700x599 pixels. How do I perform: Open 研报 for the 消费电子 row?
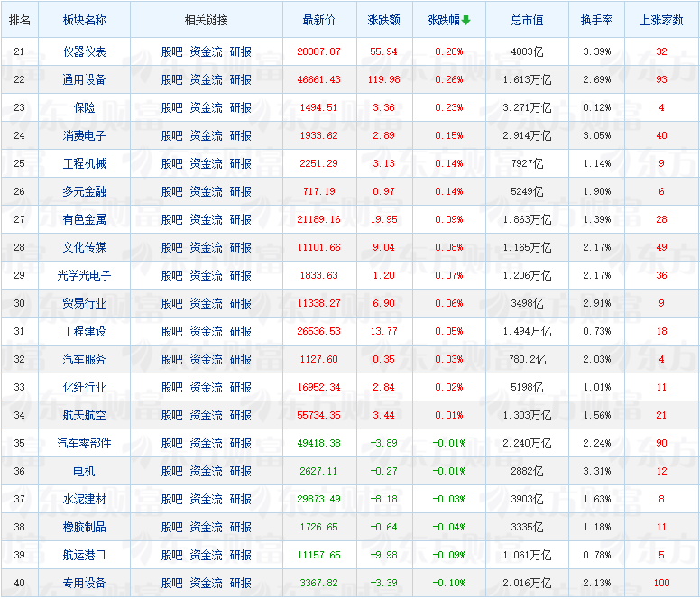point(241,135)
